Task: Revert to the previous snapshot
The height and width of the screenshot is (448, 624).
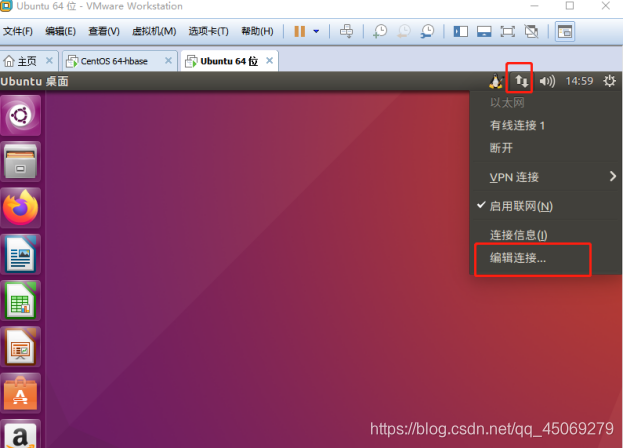Action: [x=404, y=31]
